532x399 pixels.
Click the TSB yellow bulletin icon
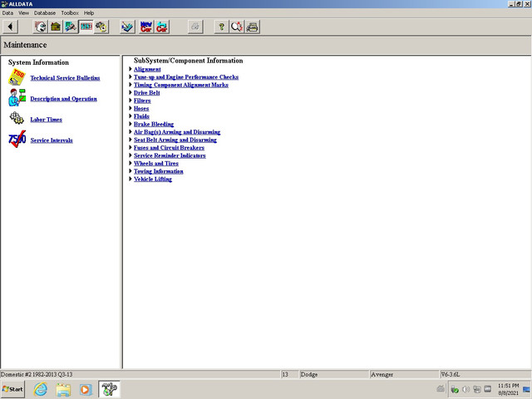(17, 77)
